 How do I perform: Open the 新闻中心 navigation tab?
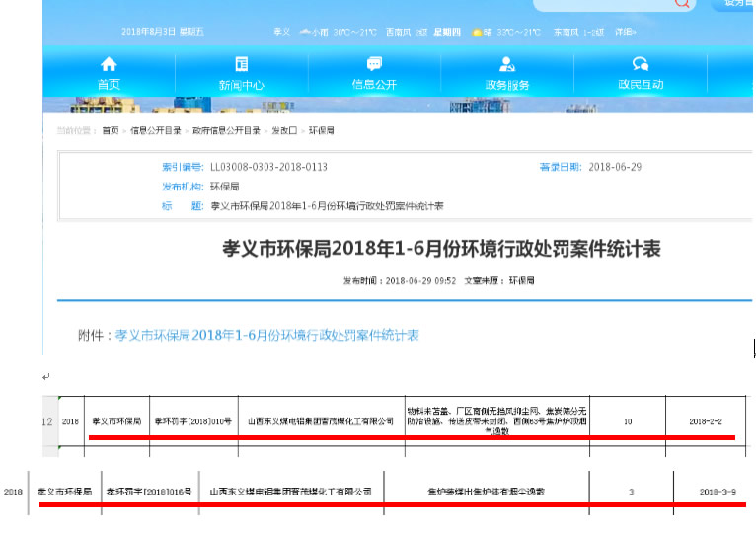[x=242, y=73]
